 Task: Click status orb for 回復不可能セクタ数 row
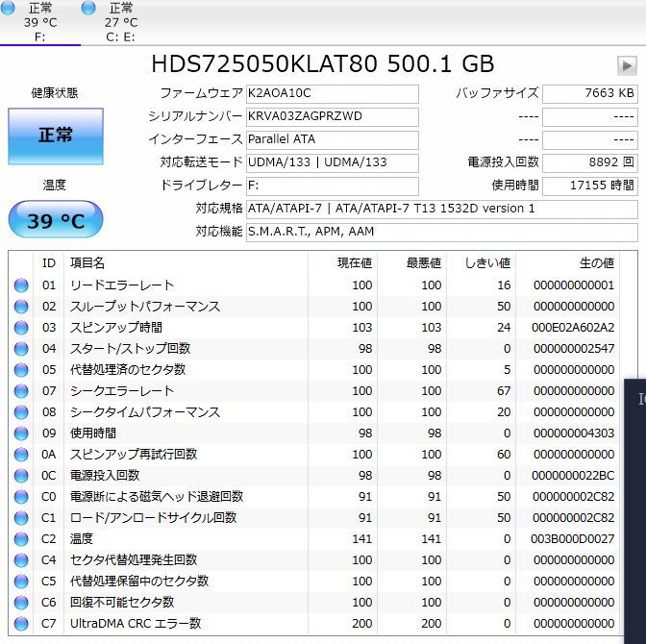pyautogui.click(x=21, y=603)
